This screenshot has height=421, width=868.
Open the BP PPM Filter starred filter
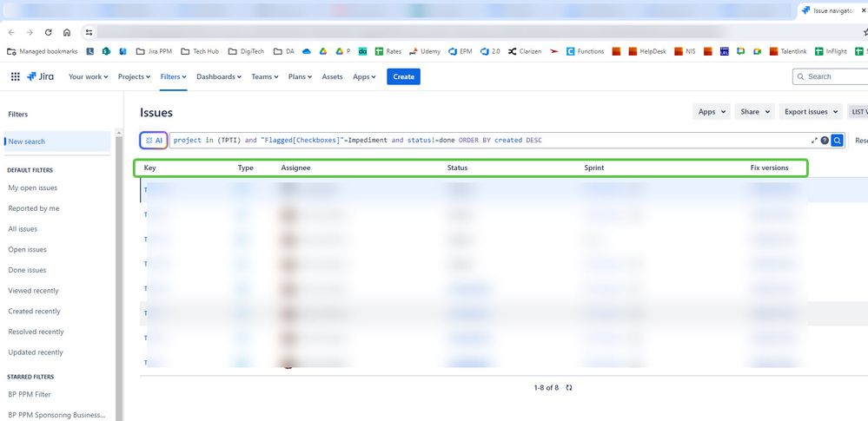pyautogui.click(x=30, y=394)
